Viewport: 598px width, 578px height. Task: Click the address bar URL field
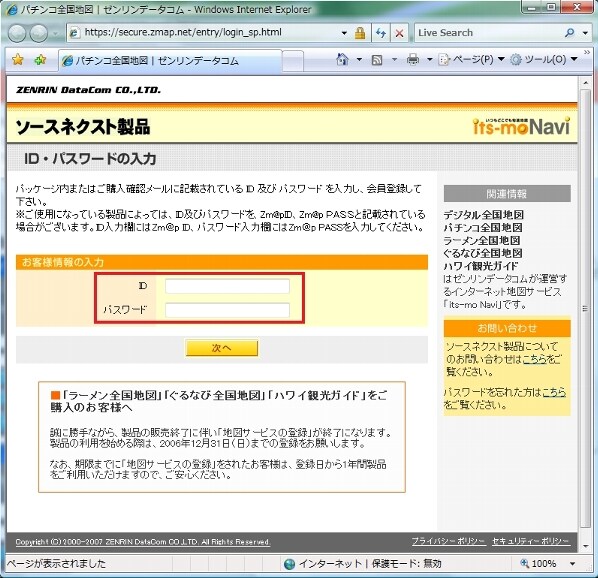(204, 33)
